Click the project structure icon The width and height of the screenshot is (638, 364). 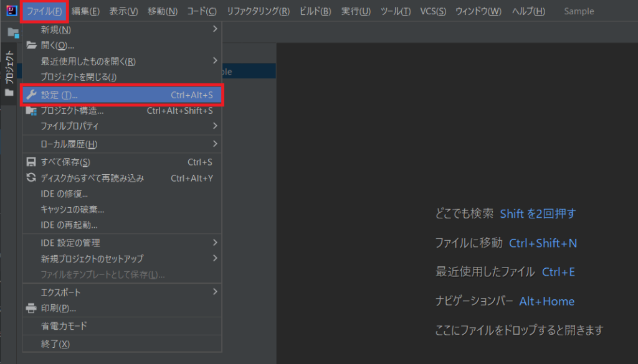31,111
